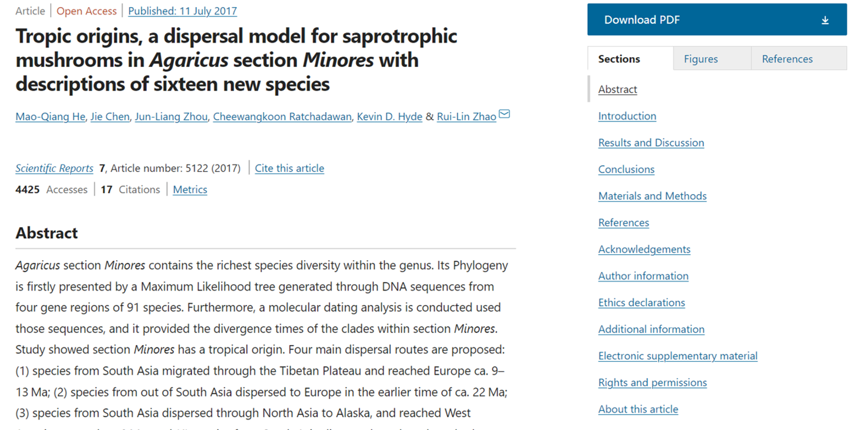The image size is (868, 430).
Task: Open Electronic supplementary material section link
Action: point(678,356)
